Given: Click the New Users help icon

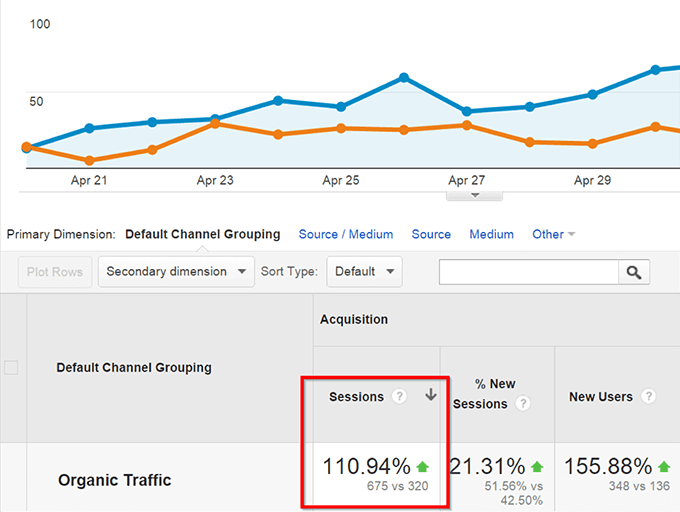Looking at the screenshot, I should [x=648, y=396].
